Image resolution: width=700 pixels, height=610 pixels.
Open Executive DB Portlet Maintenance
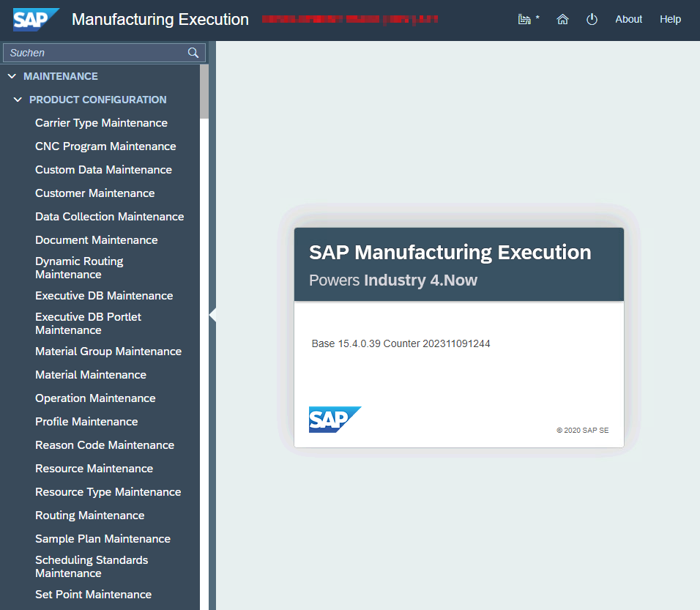coord(88,323)
